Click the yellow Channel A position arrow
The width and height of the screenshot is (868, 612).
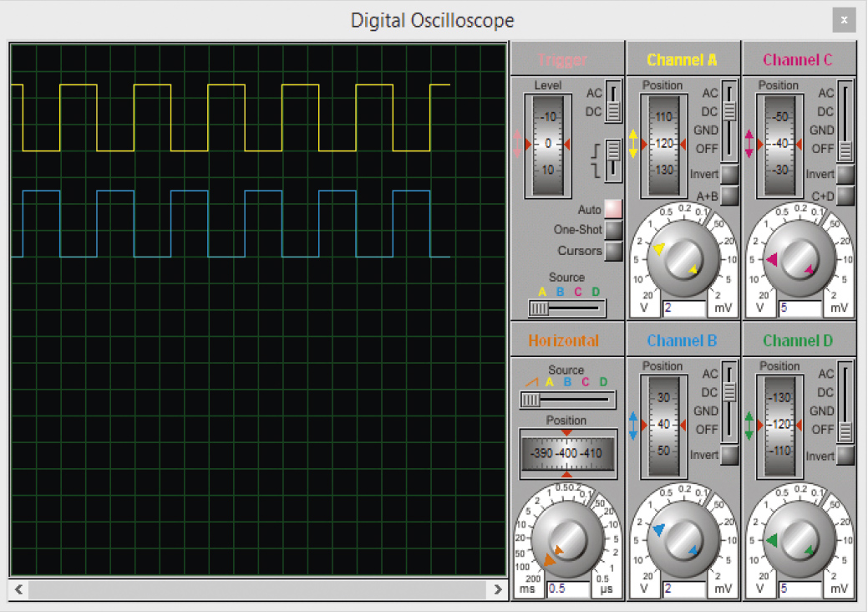[633, 144]
